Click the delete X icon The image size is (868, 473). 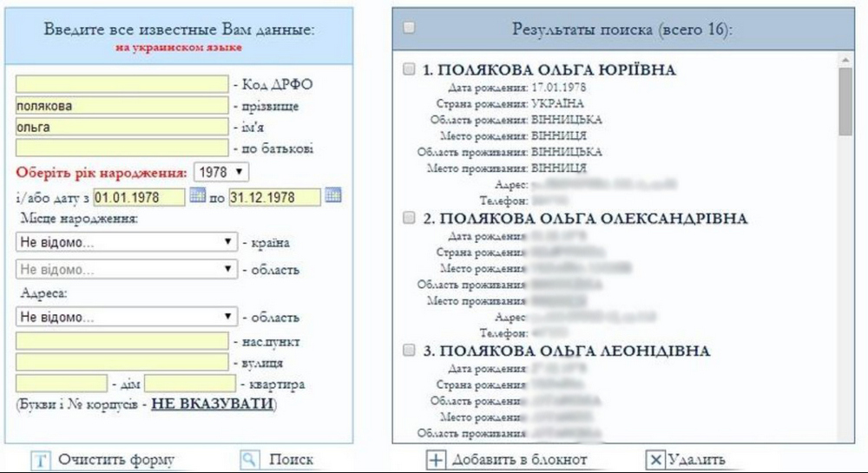pyautogui.click(x=656, y=460)
